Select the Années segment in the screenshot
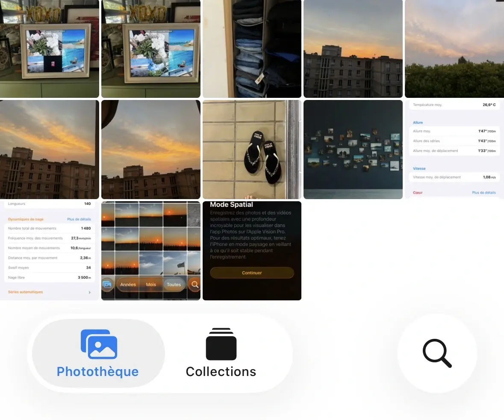 point(129,284)
